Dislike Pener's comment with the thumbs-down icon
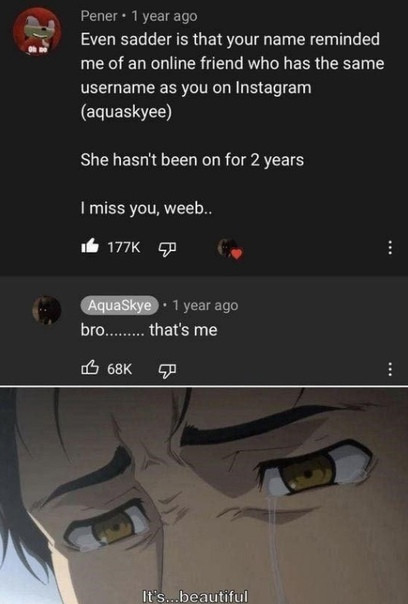 click(168, 248)
